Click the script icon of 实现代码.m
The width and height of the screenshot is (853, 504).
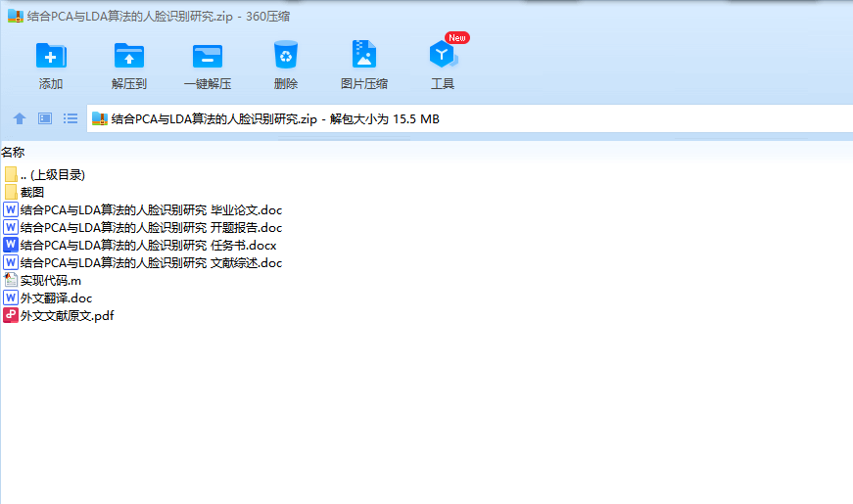coord(11,280)
